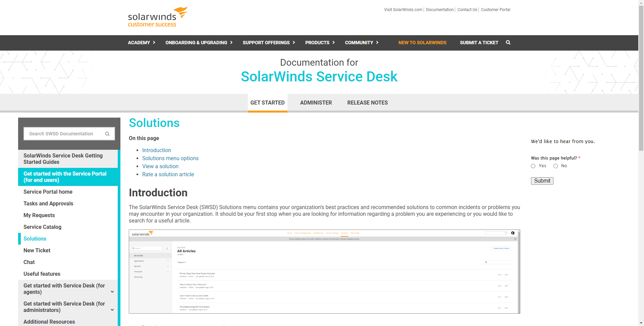This screenshot has height=326, width=644.
Task: Open SolarWinds Service Desk Getting Started Guides
Action: point(68,159)
